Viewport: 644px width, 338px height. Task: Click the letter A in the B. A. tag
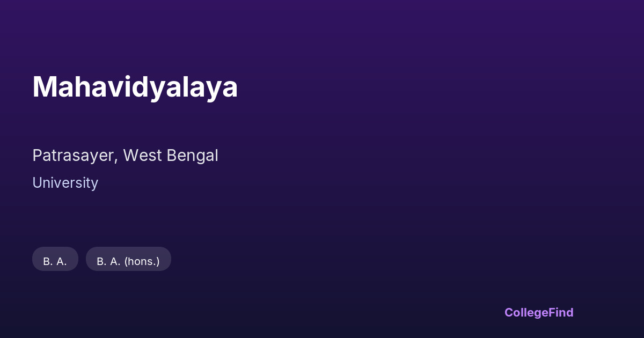pos(61,262)
